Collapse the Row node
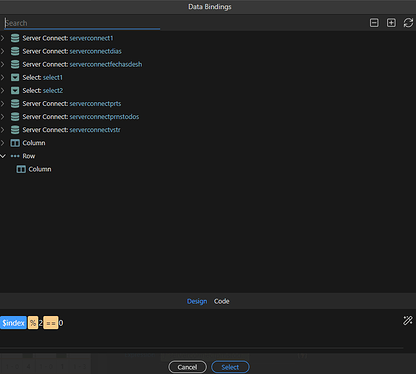Image resolution: width=416 pixels, height=374 pixels. [3, 156]
